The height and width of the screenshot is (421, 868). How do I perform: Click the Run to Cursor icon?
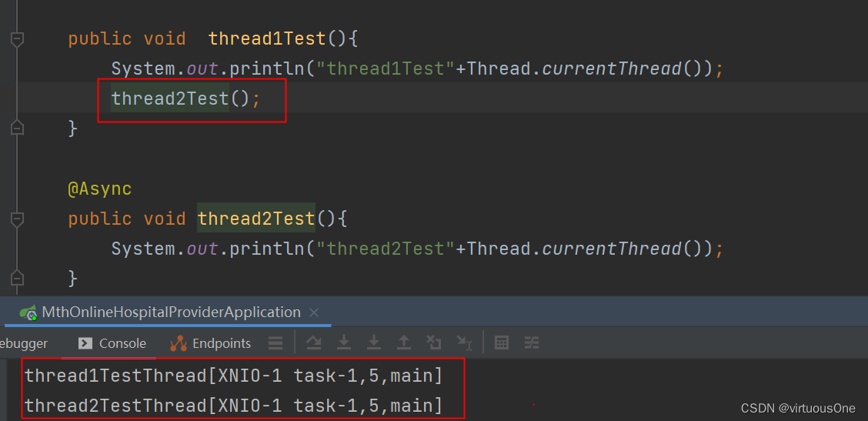(463, 343)
